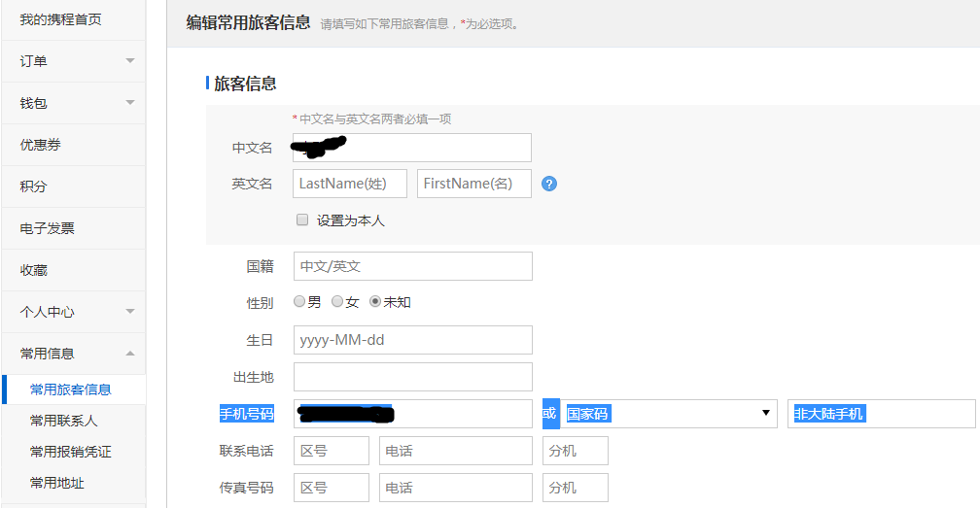Click the 生日 date input field
Screen dimensions: 980x508
(x=413, y=340)
